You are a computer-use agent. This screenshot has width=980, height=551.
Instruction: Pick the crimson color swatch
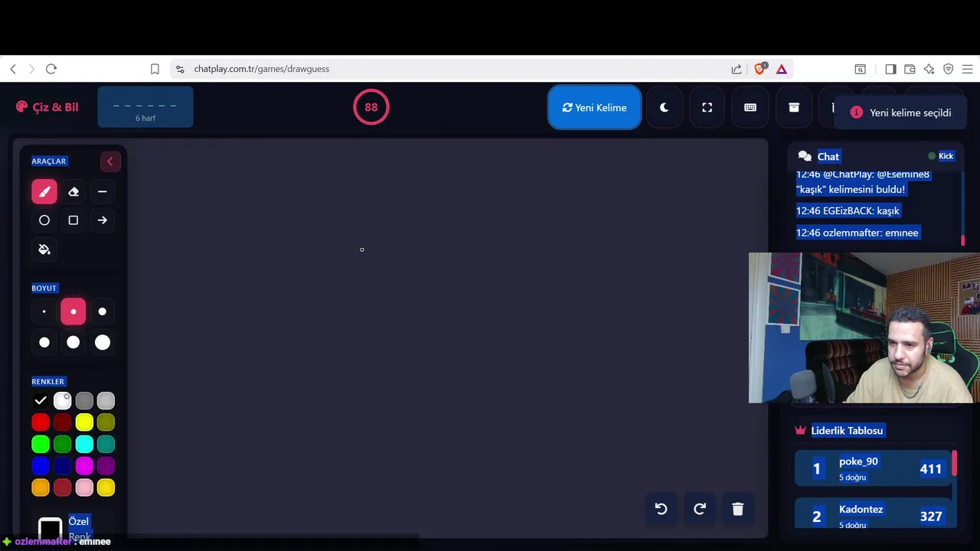coord(63,487)
